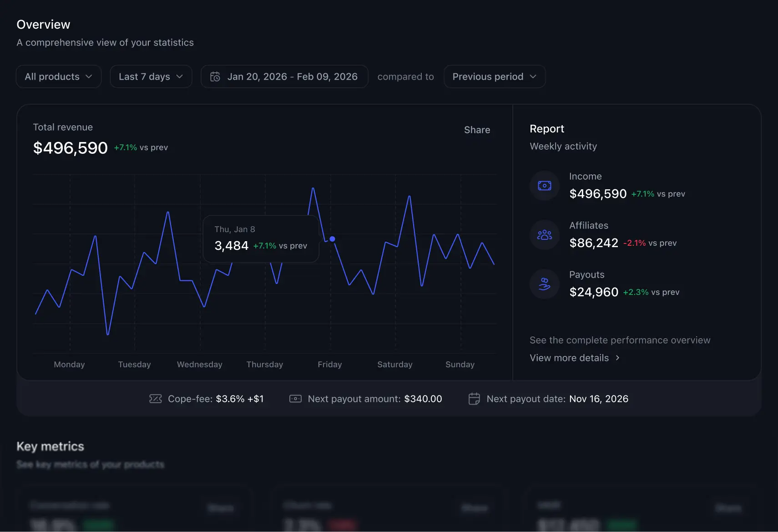Click the Income $496,590 amount

[598, 194]
